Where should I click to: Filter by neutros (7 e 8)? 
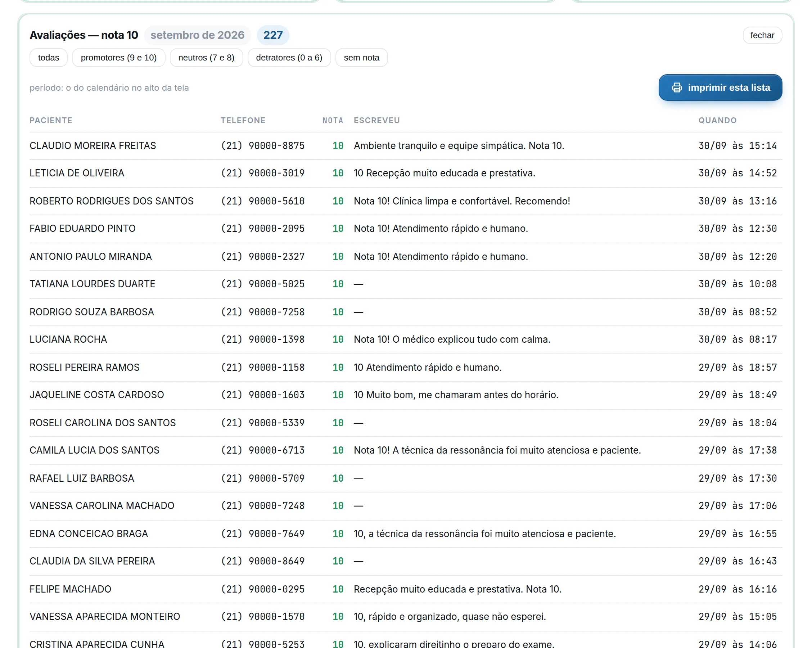206,58
